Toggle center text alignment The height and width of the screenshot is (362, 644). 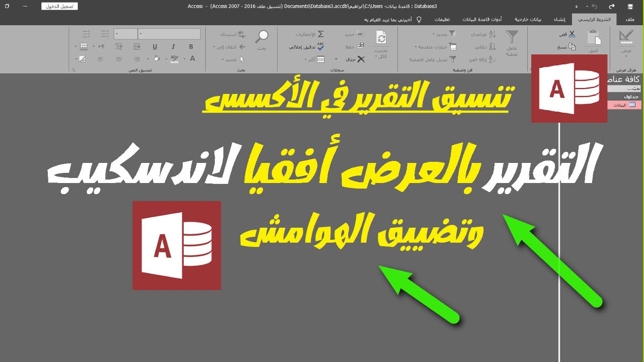119,59
